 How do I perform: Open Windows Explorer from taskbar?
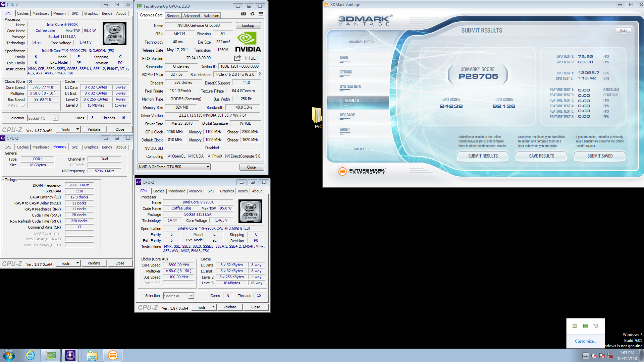point(92,355)
